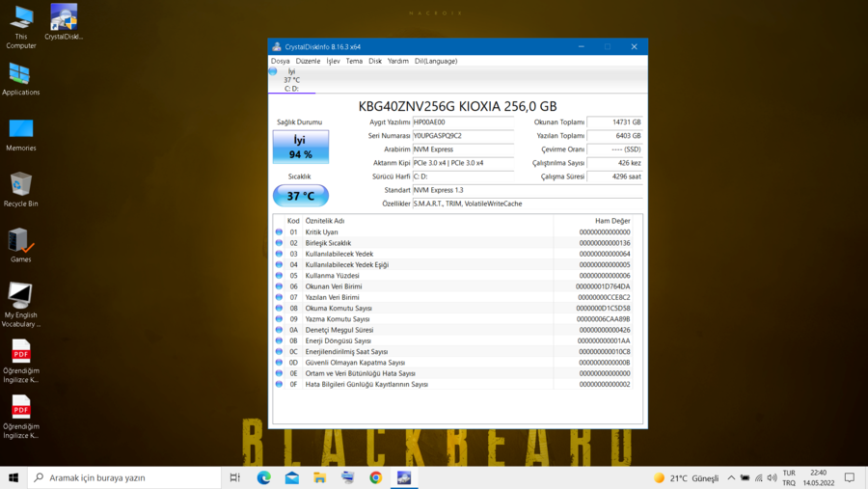Screen dimensions: 868x489
Task: Click the Çalışma Süresi value 4296 saat
Action: 614,177
